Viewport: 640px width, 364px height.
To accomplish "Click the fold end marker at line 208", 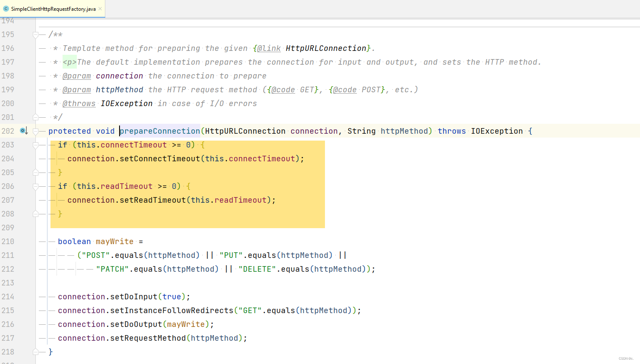I will 35,214.
